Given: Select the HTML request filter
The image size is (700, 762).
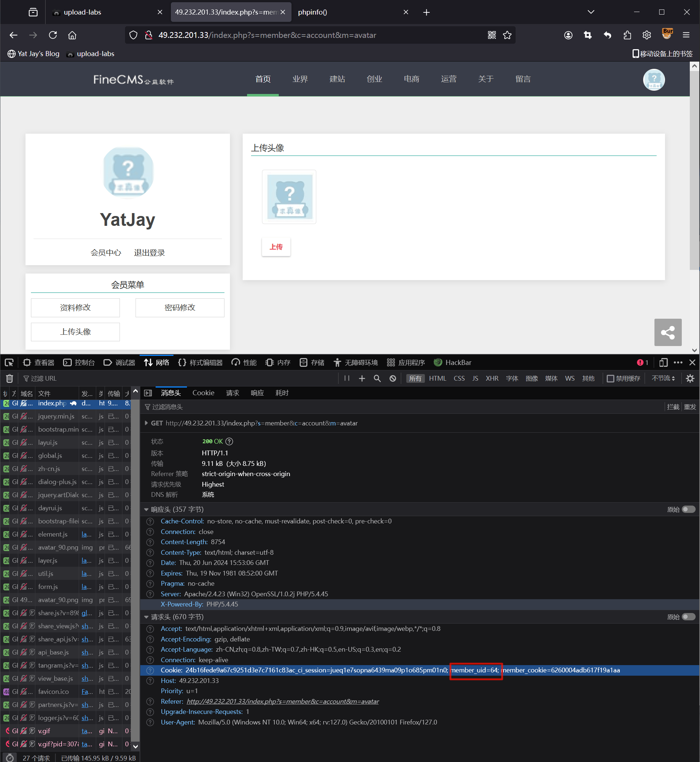Looking at the screenshot, I should point(438,378).
